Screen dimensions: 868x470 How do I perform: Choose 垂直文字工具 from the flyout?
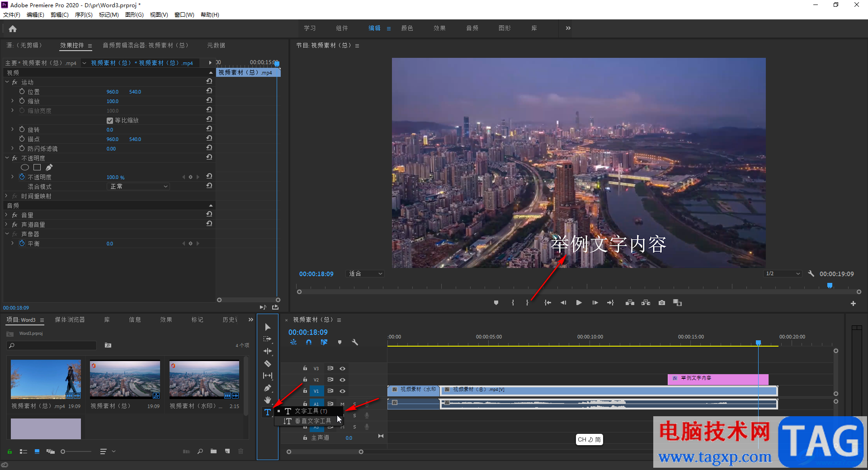[312, 421]
